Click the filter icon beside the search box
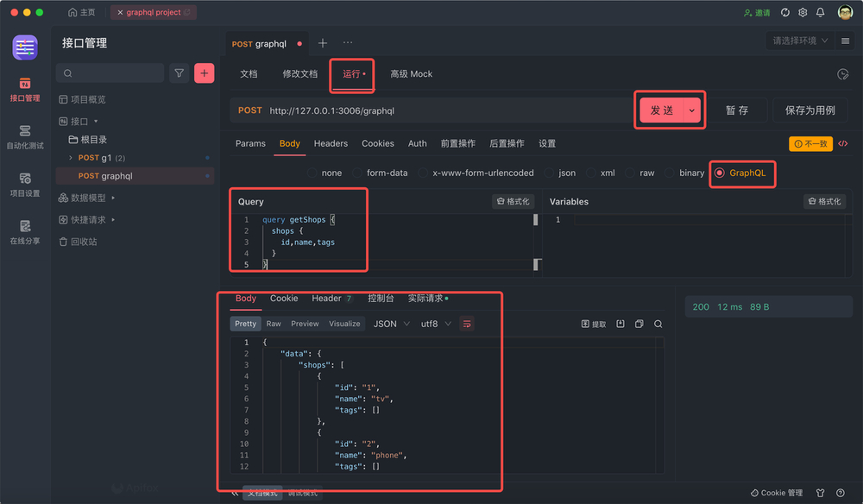The width and height of the screenshot is (863, 504). click(179, 73)
